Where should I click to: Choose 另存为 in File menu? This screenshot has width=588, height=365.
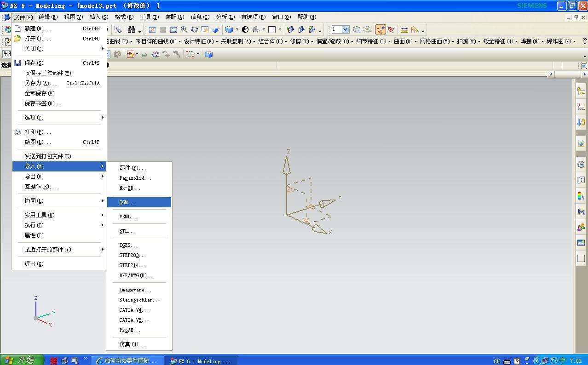click(59, 83)
